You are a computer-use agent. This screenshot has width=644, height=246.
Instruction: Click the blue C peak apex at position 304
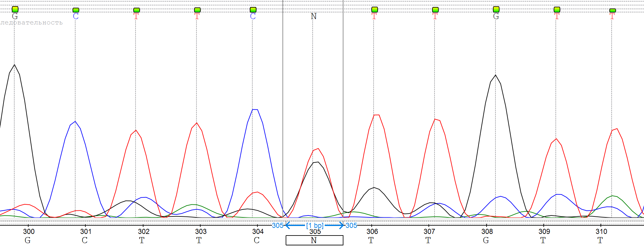pos(255,110)
